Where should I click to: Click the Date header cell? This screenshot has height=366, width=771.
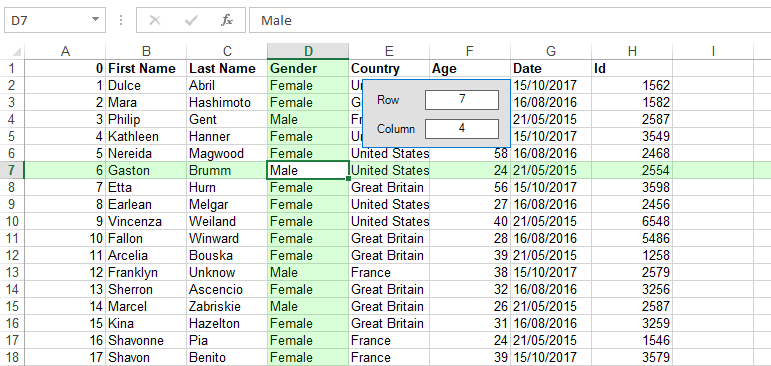tap(551, 68)
